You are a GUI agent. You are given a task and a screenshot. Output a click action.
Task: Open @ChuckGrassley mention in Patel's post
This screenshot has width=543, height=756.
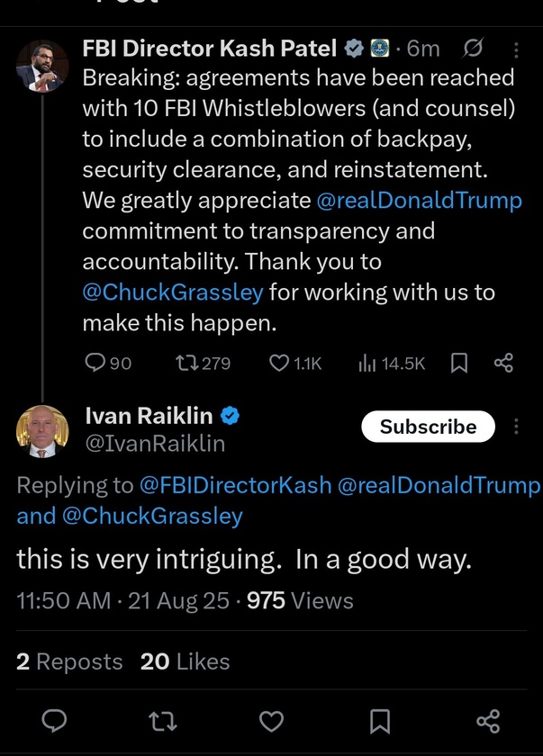point(173,292)
